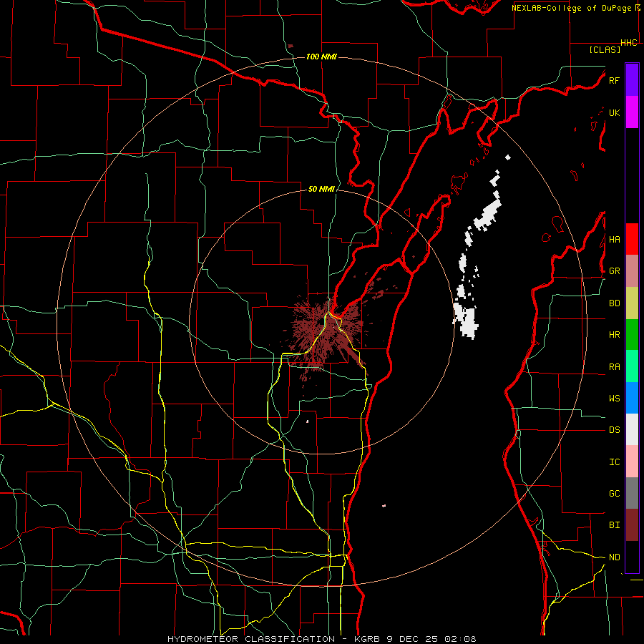Click the RA legend label

[x=614, y=367]
